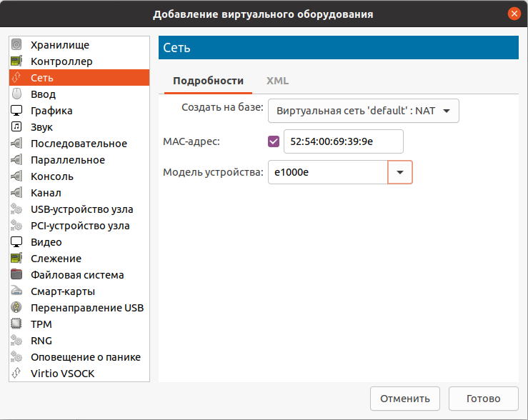The height and width of the screenshot is (420, 528).
Task: Click the Параллельное port icon
Action: 16,159
